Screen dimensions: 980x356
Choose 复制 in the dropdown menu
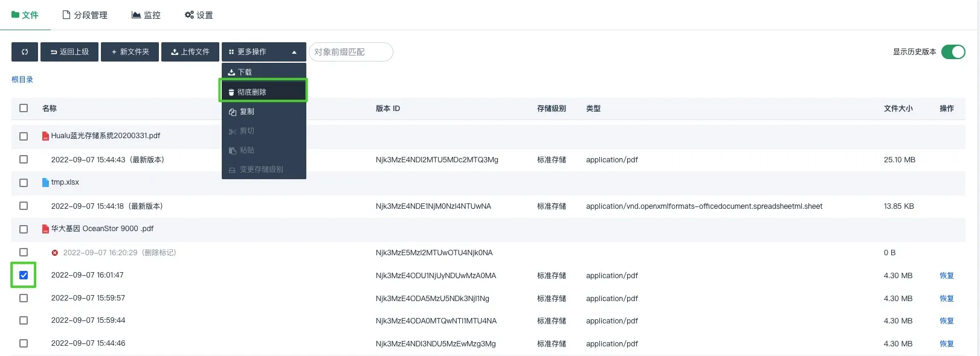(x=263, y=112)
